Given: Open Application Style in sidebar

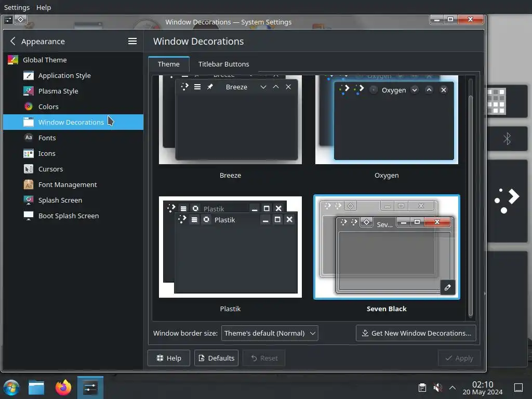Looking at the screenshot, I should click(x=73, y=76).
